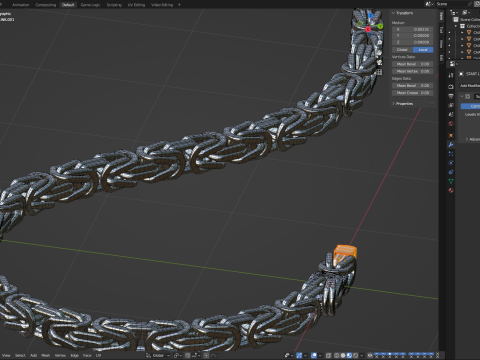Open the Global transform orientation dropdown
Screen dimensions: 480x360
pyautogui.click(x=159, y=355)
